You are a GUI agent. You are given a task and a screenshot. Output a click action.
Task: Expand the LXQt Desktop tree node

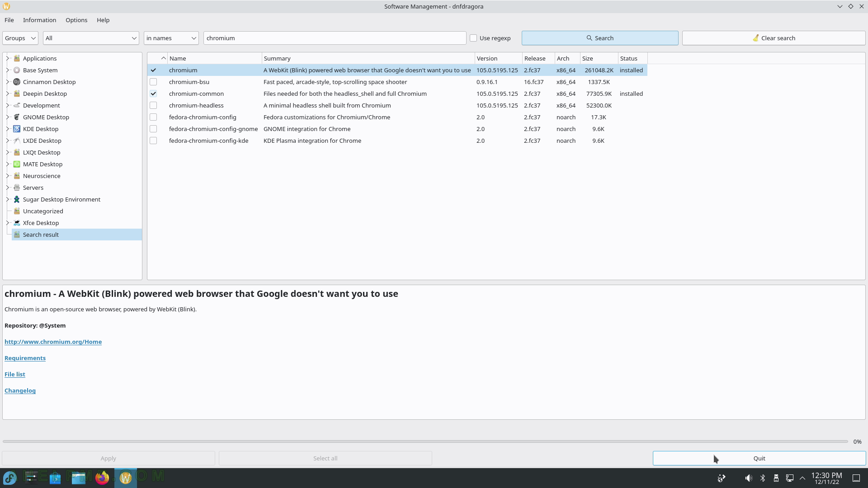tap(7, 152)
